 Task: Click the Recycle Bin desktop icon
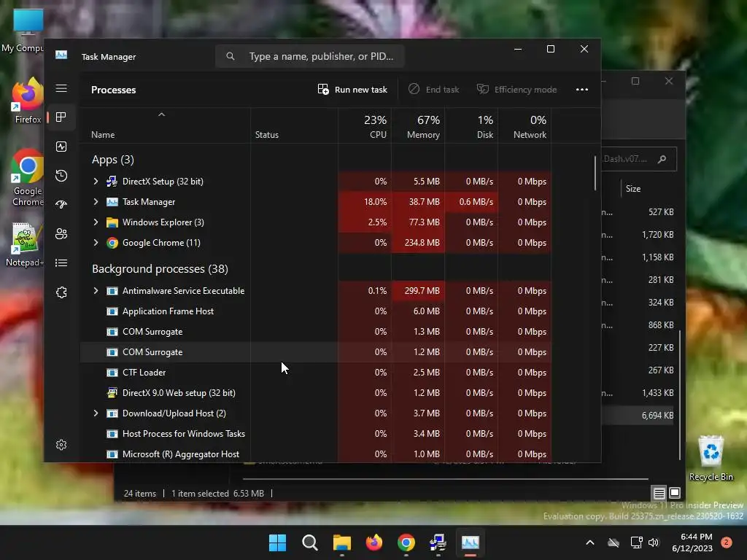click(711, 458)
